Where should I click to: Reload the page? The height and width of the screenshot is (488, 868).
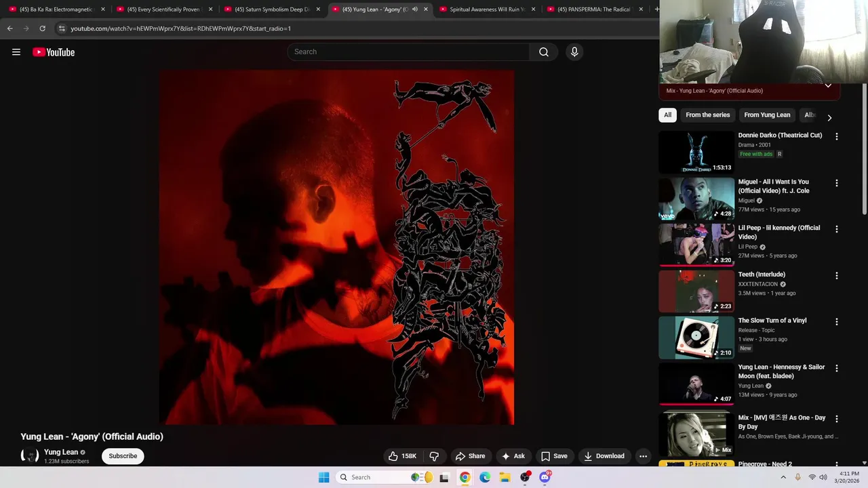point(42,28)
